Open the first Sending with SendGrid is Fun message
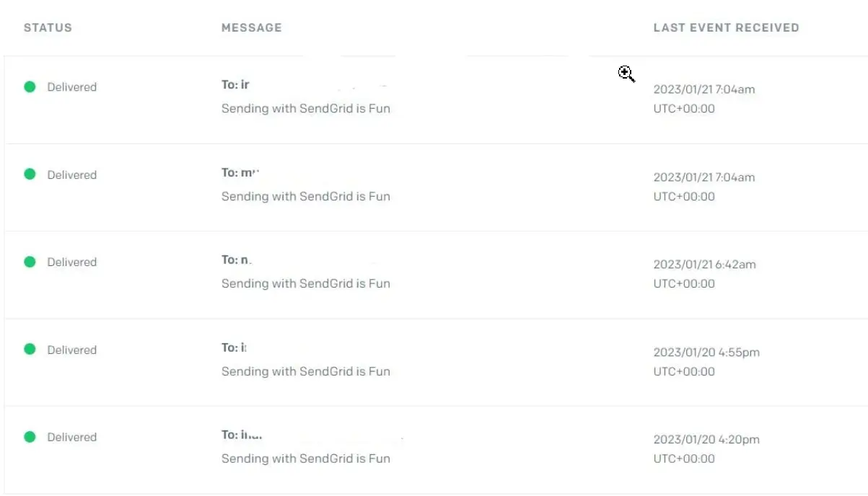The height and width of the screenshot is (496, 868). [x=305, y=108]
